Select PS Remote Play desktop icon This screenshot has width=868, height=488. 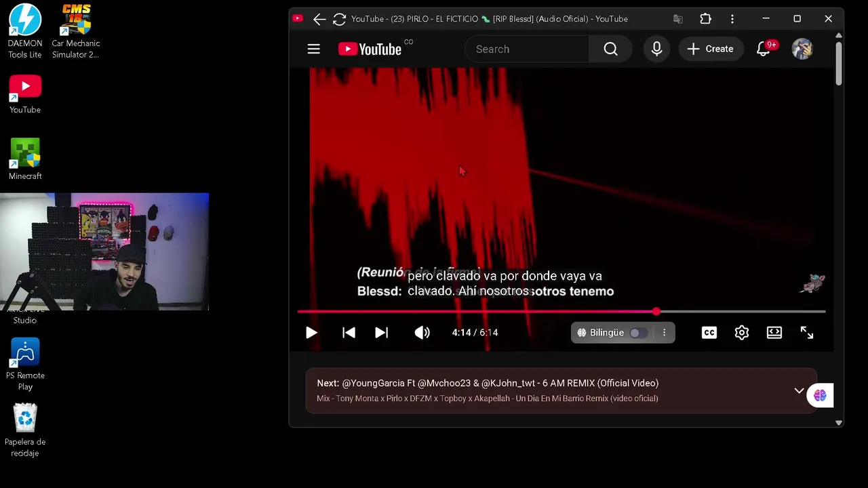25,365
